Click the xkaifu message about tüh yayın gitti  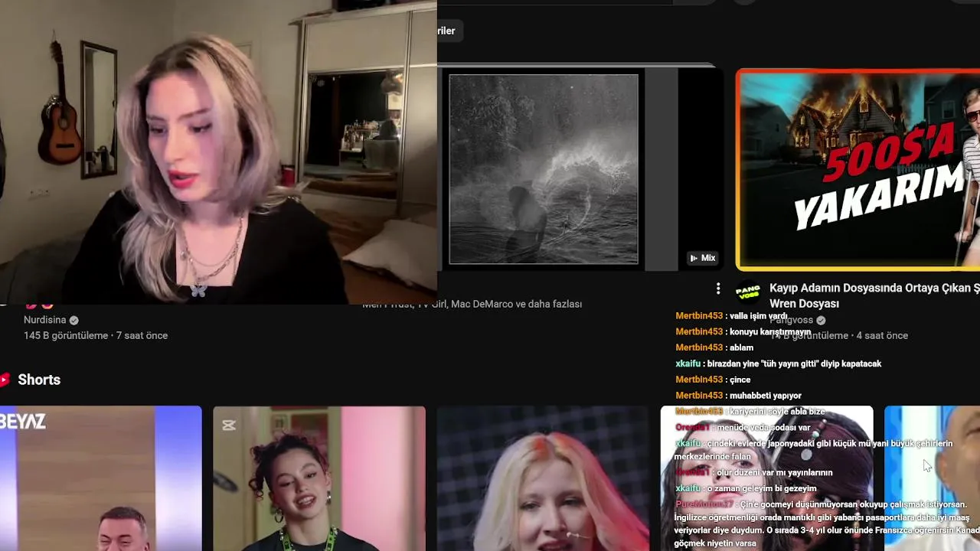778,364
